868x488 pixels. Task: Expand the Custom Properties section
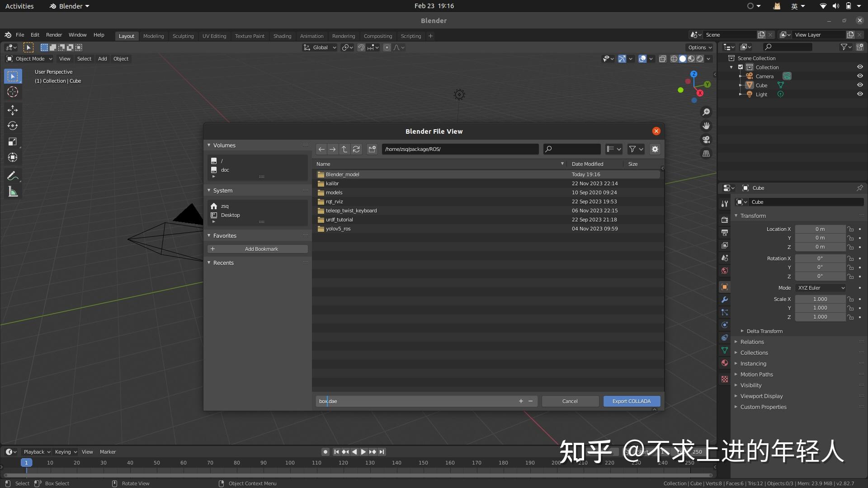point(763,407)
